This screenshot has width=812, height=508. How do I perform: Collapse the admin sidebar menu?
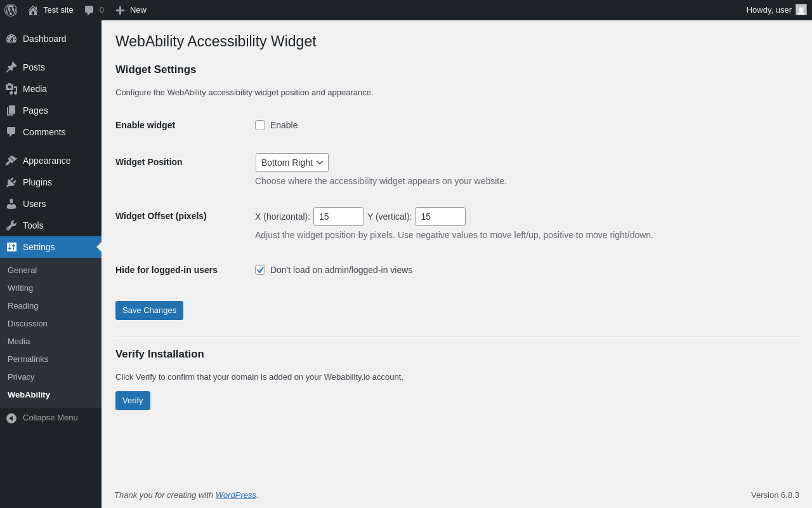tap(42, 418)
